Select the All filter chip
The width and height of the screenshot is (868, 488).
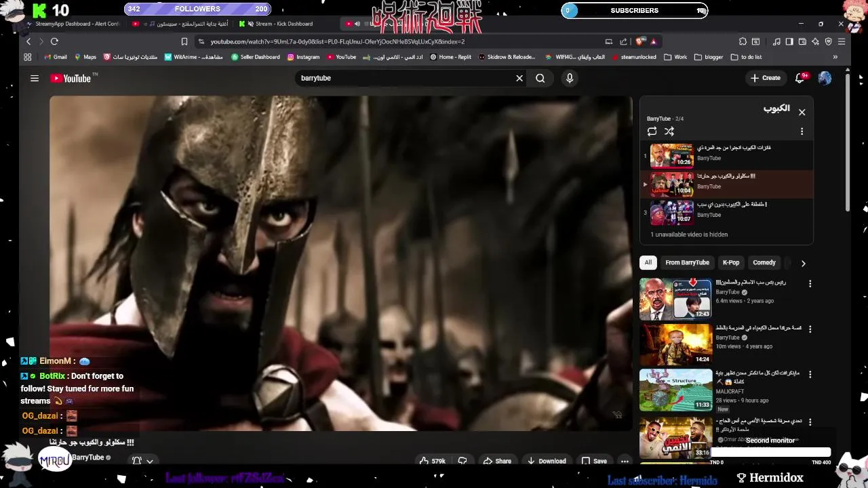pyautogui.click(x=648, y=262)
